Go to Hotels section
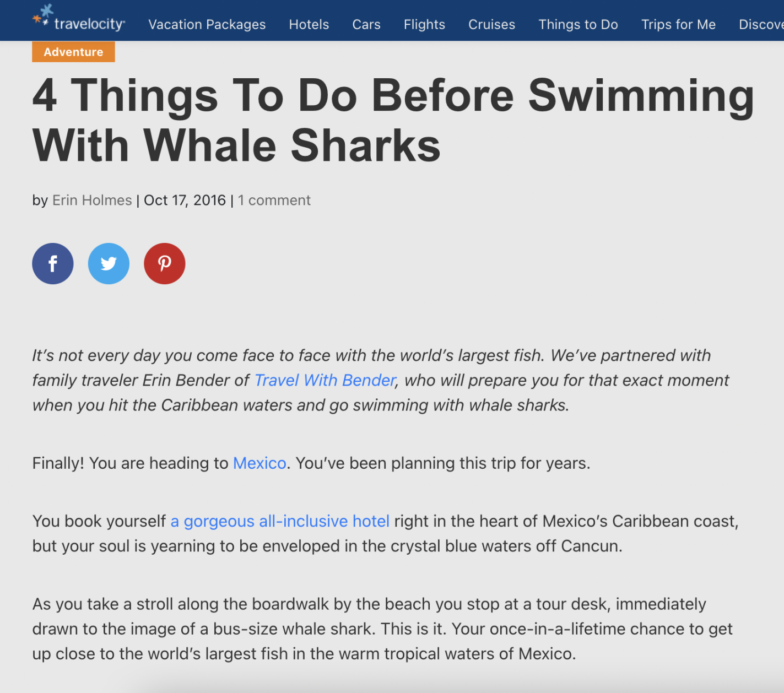This screenshot has width=784, height=693. [309, 25]
